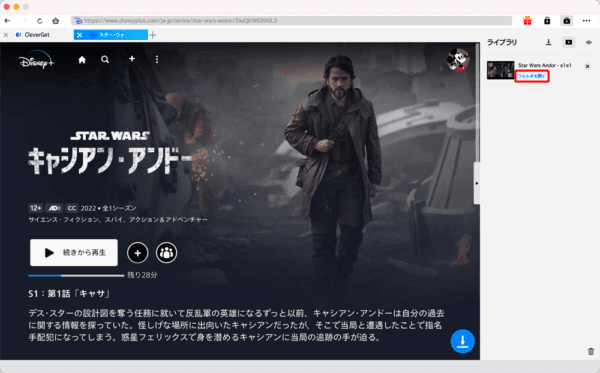
Task: Click the genre line サイエンス・フィクション、スパイ
Action: click(x=118, y=220)
